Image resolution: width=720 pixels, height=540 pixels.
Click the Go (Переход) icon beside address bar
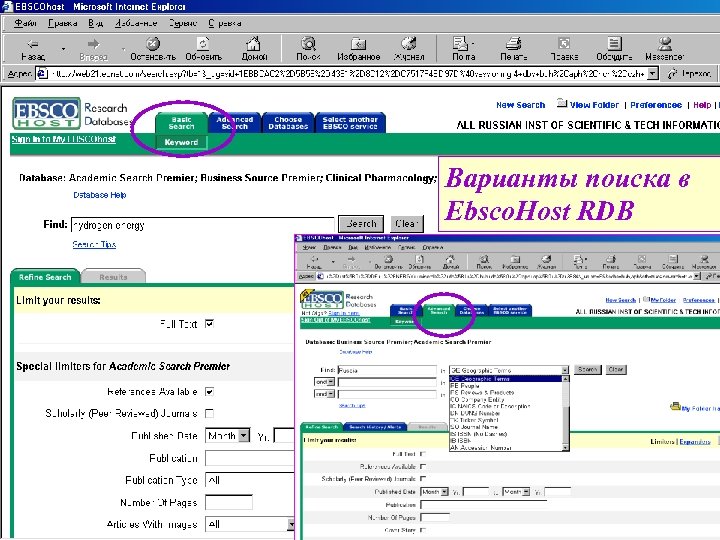coord(673,73)
